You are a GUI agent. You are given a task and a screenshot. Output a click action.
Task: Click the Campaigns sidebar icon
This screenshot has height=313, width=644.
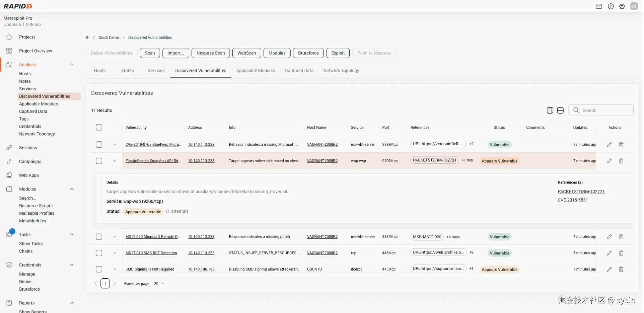click(x=9, y=162)
